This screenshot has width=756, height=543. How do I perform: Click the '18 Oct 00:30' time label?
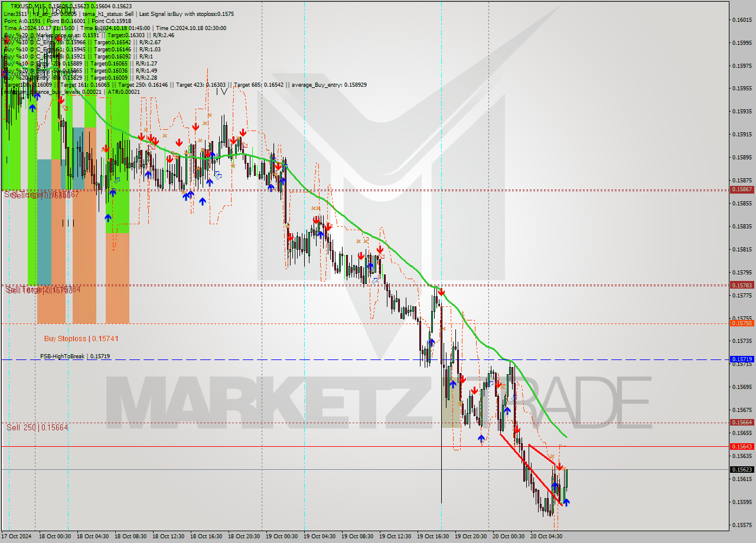pos(55,537)
